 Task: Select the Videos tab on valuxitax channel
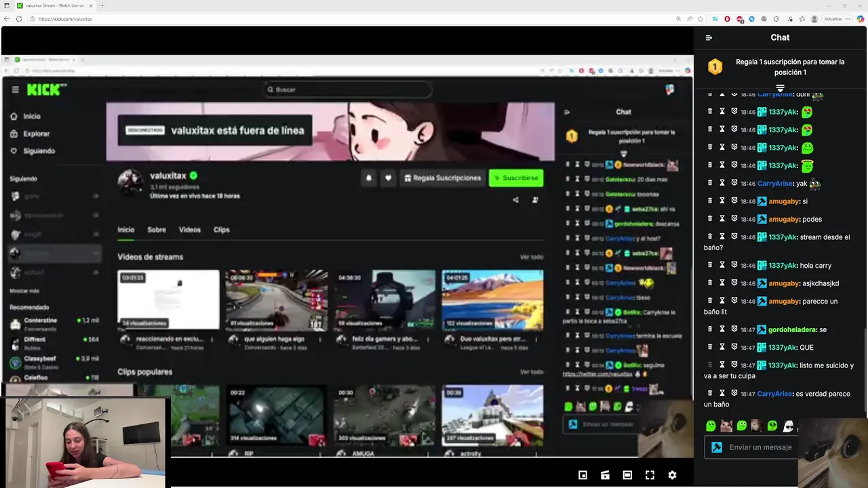[190, 230]
